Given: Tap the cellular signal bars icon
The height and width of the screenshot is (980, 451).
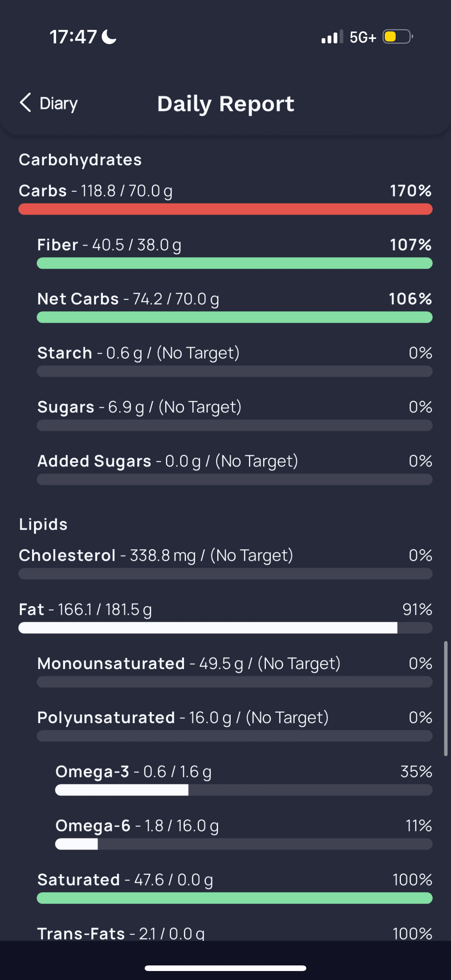Looking at the screenshot, I should 332,37.
